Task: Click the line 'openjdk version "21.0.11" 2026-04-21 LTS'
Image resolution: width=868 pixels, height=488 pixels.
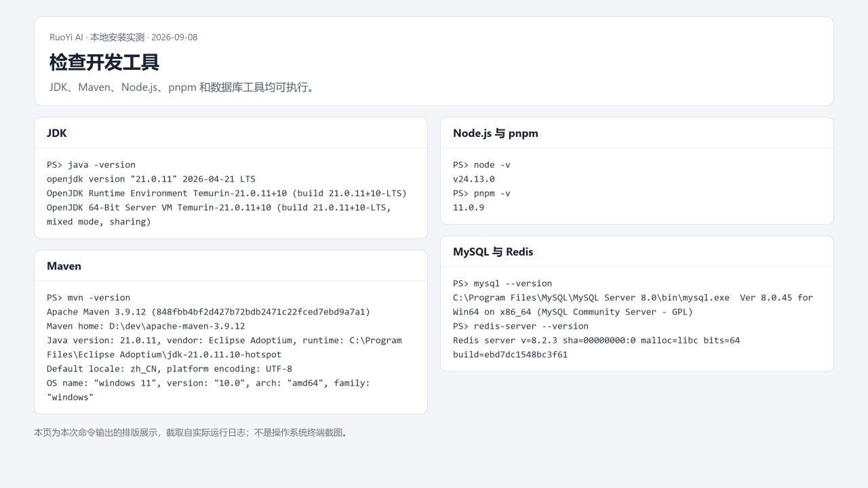Action: (151, 179)
